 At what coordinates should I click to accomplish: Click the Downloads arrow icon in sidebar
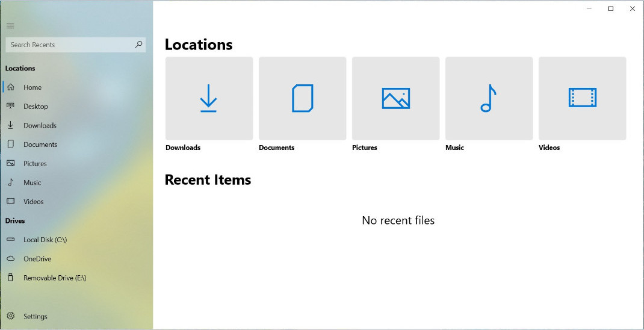point(11,125)
